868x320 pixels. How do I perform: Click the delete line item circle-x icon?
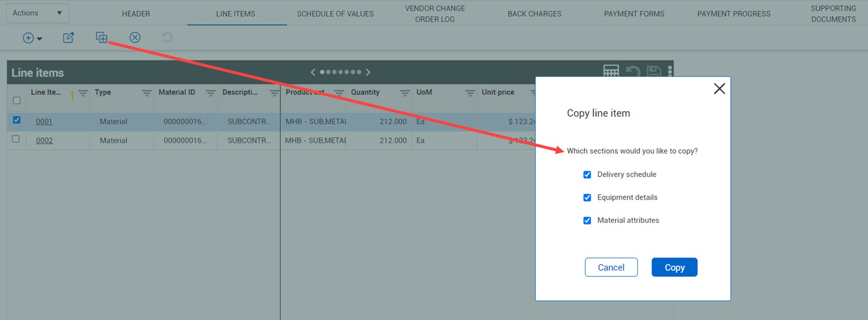135,38
